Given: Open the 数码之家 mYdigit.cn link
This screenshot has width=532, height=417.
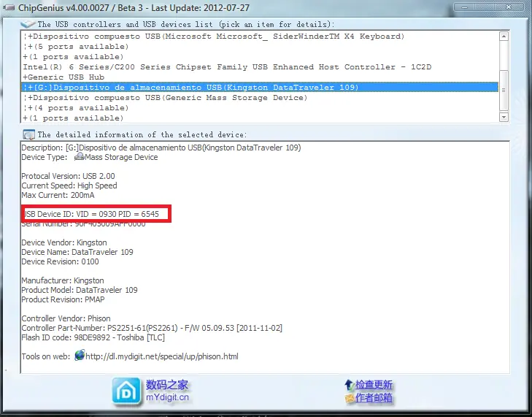Looking at the screenshot, I should coord(167,391).
